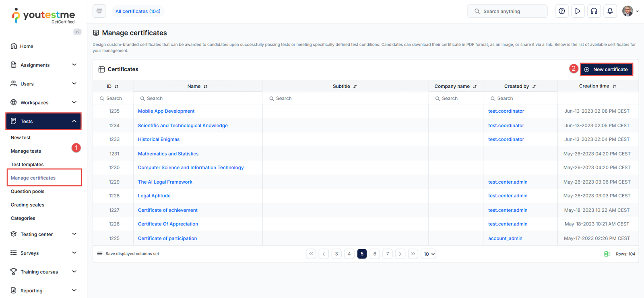Open the help question mark icon
Viewport: 644px width, 298px height.
point(561,11)
